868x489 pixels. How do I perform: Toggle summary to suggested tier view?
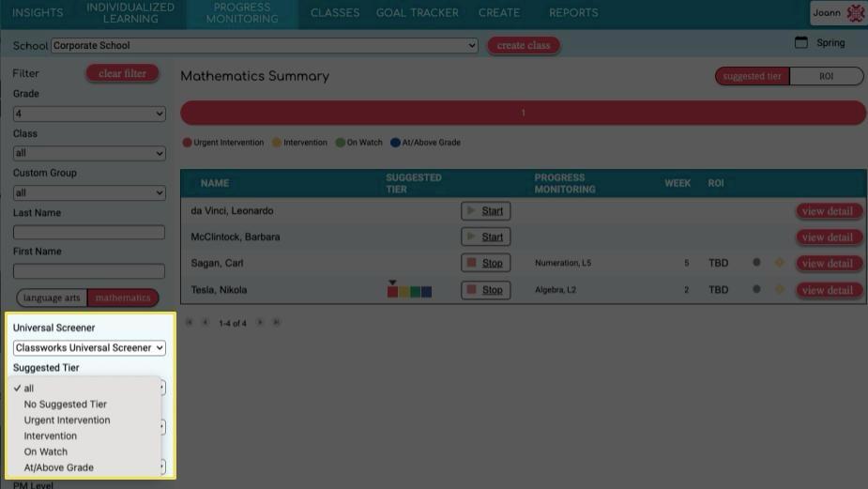[x=753, y=76]
